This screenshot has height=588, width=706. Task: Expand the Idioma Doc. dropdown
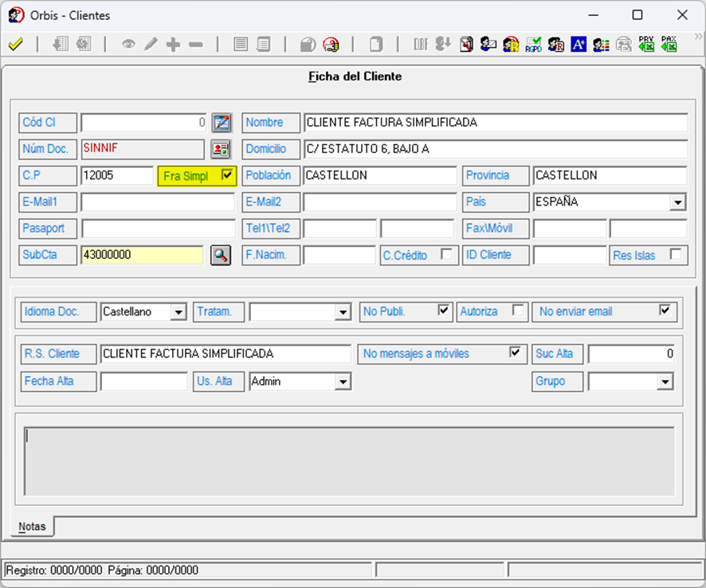coord(178,312)
